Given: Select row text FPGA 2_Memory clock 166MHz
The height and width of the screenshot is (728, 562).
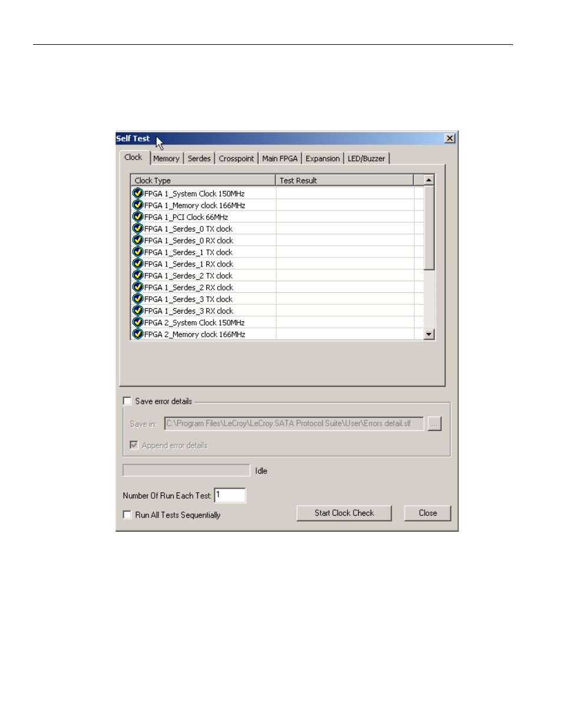Looking at the screenshot, I should [x=195, y=334].
